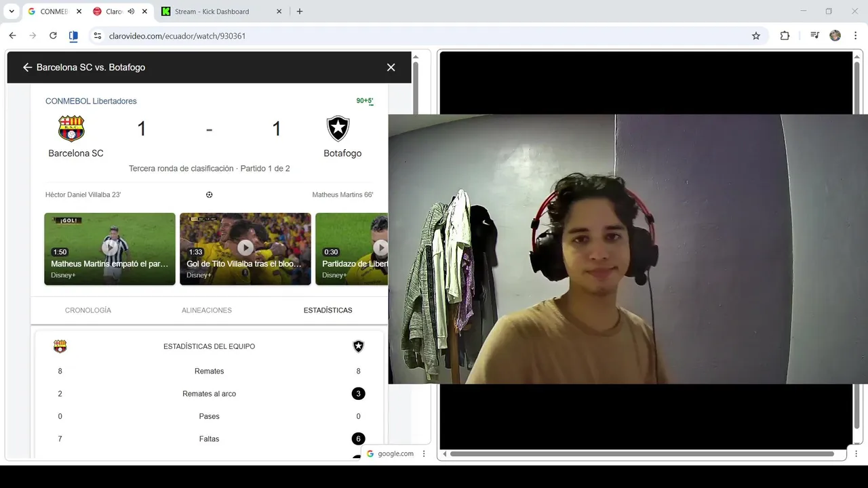
Task: Switch to Stream - Kick Dashboard tab
Action: [x=212, y=12]
